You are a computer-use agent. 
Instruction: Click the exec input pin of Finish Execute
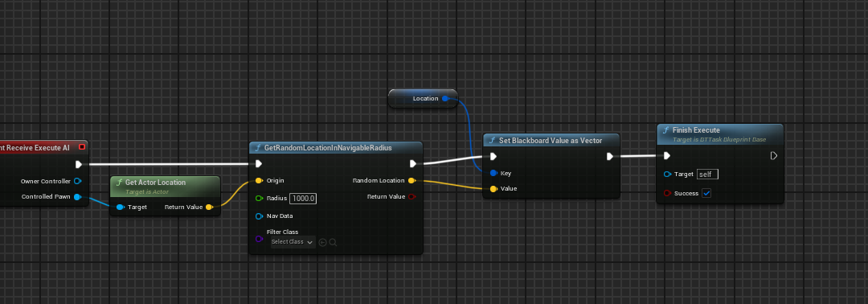[667, 155]
